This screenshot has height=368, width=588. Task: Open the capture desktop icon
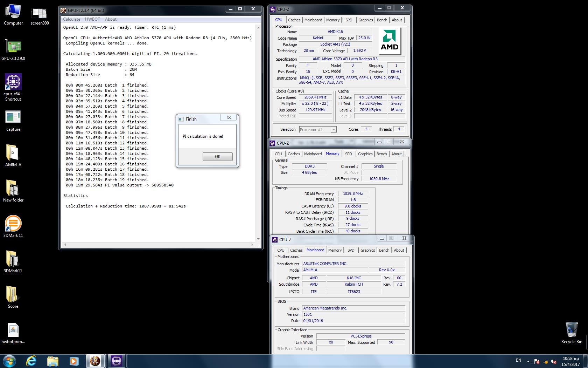(x=13, y=121)
